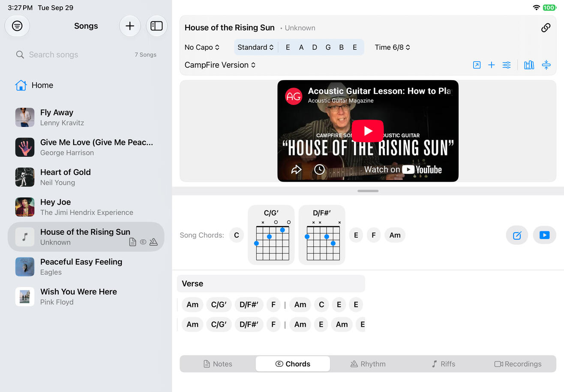This screenshot has width=564, height=392.
Task: Switch to the Rhythm tab
Action: 368,364
